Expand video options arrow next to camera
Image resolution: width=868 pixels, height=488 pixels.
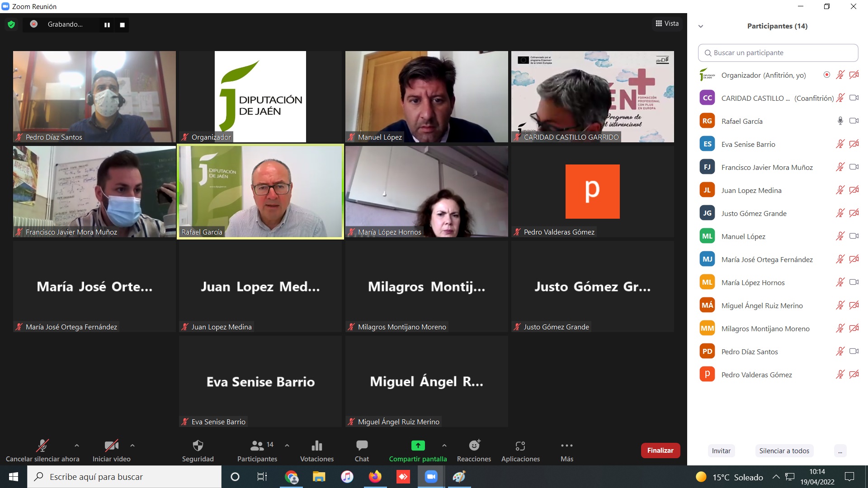(132, 446)
